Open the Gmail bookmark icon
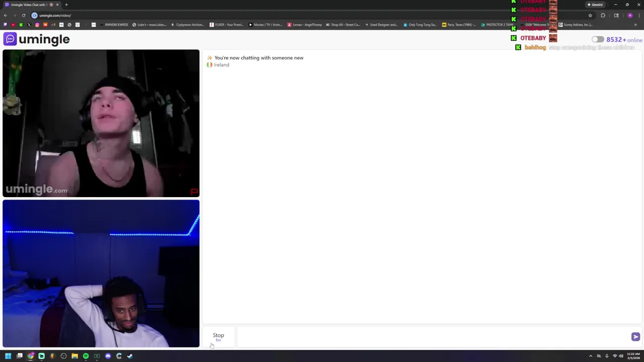 click(x=53, y=25)
